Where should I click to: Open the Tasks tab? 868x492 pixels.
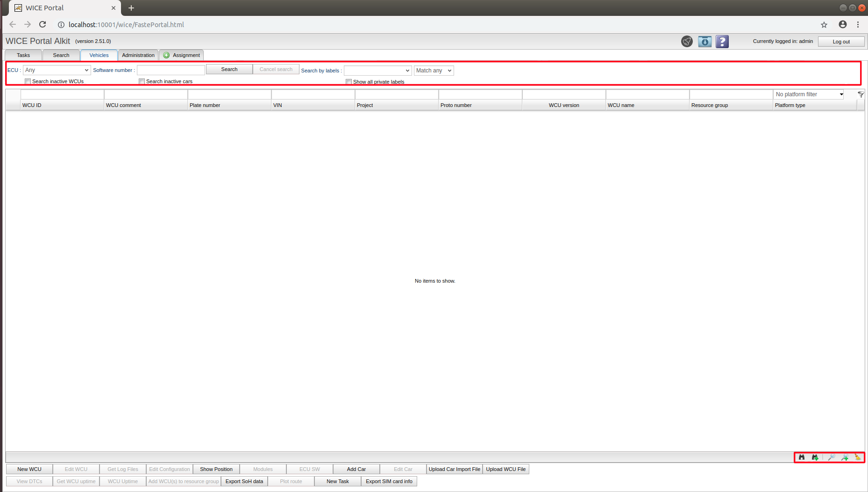pos(23,55)
